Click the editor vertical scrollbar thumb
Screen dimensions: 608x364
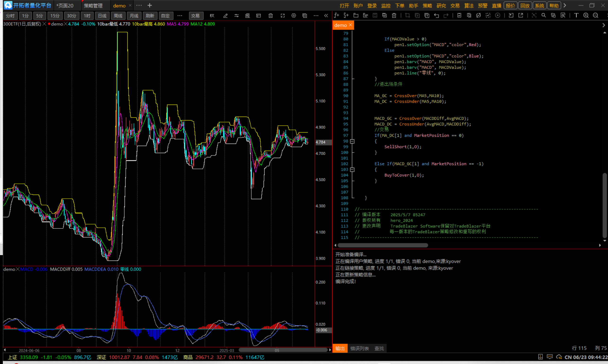coord(604,205)
